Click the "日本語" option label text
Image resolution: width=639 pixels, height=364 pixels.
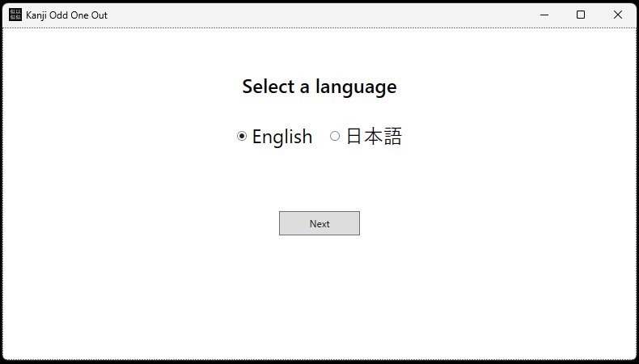tap(374, 136)
